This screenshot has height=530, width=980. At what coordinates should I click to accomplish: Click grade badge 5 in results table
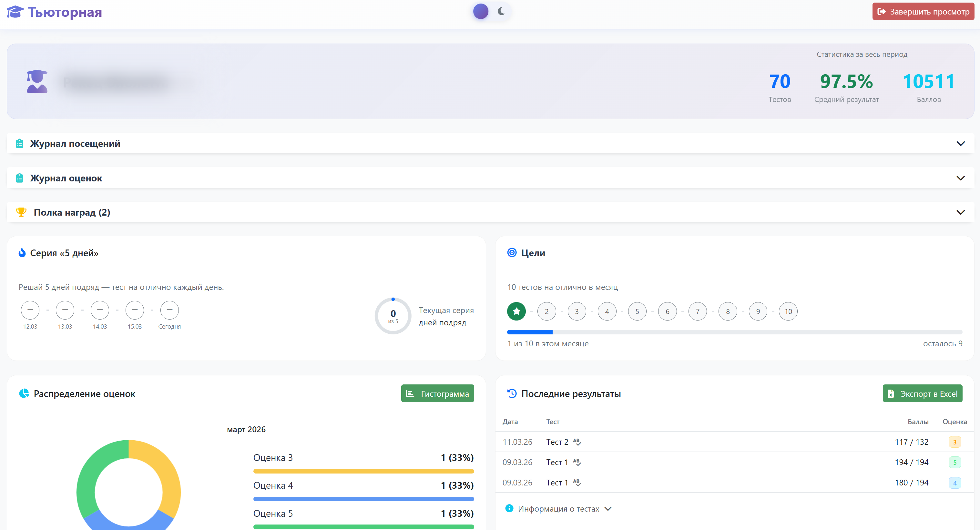[x=955, y=462]
